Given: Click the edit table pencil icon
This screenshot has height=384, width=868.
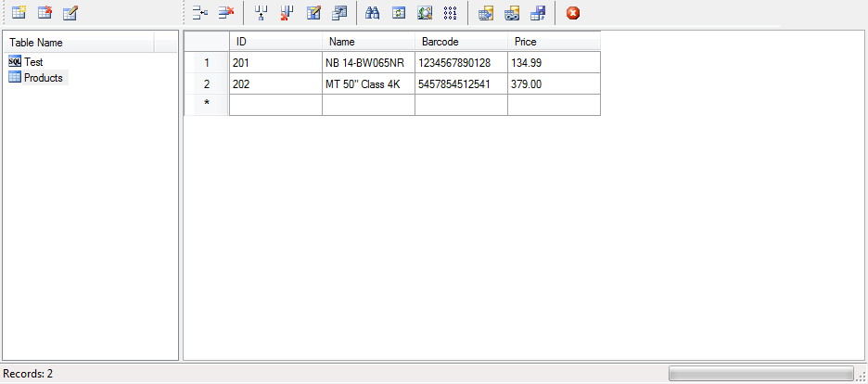Looking at the screenshot, I should 70,13.
